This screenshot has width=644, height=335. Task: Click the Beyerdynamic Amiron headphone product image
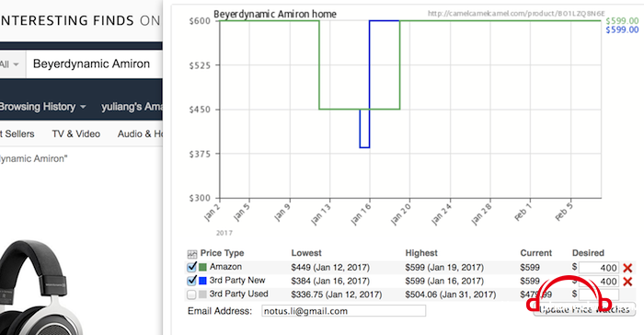click(41, 288)
